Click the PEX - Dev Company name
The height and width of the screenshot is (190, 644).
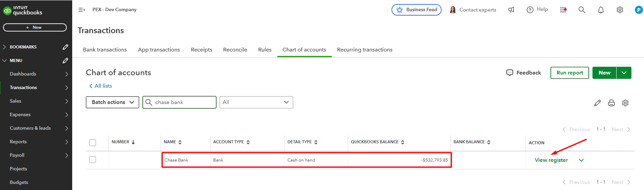click(115, 10)
